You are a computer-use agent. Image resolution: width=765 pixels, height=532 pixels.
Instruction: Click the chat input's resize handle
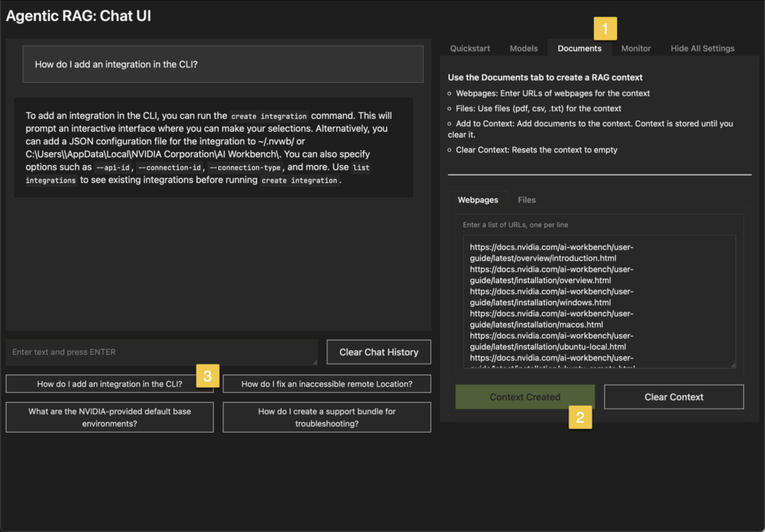(x=315, y=362)
